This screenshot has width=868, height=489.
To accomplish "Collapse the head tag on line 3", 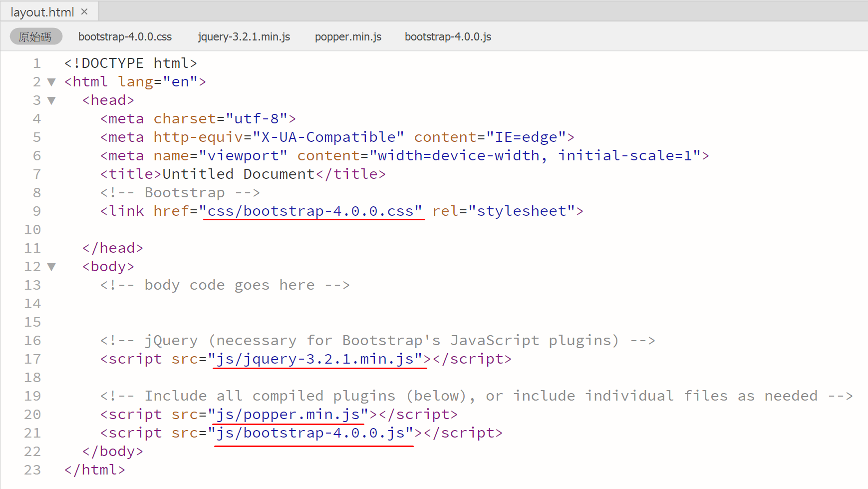I will (51, 100).
